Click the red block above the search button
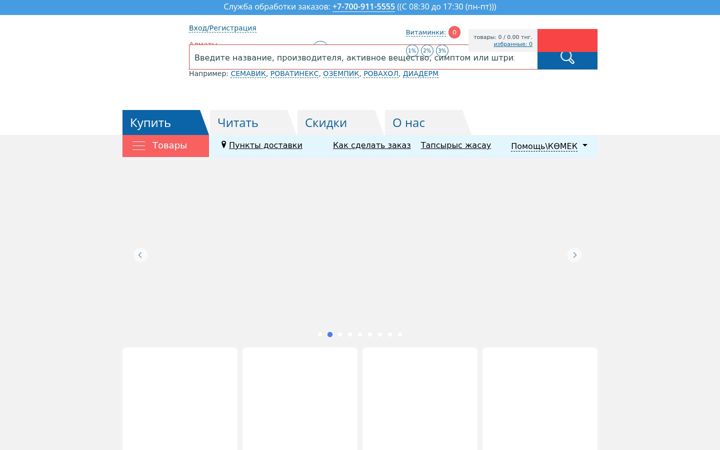Screen dimensions: 720x450 click(x=567, y=40)
